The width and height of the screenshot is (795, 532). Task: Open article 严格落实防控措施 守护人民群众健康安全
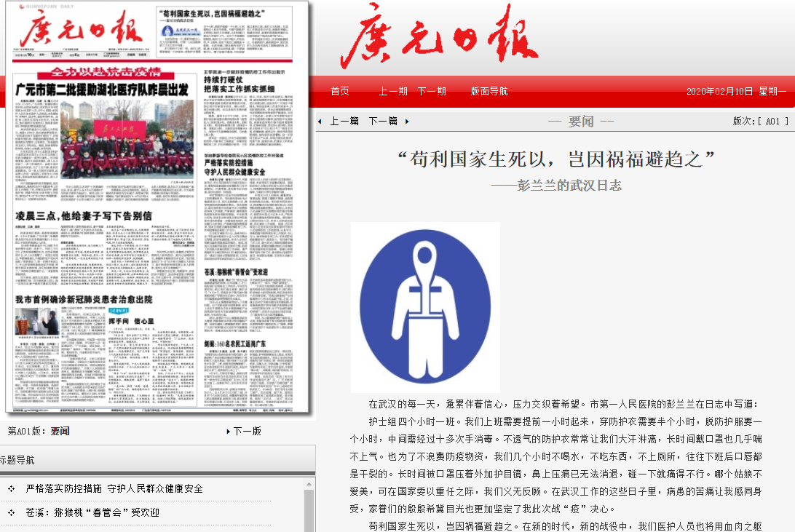click(114, 489)
